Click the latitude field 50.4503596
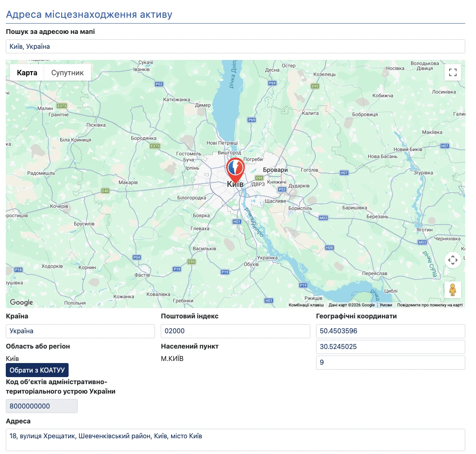The image size is (476, 454). (x=390, y=331)
